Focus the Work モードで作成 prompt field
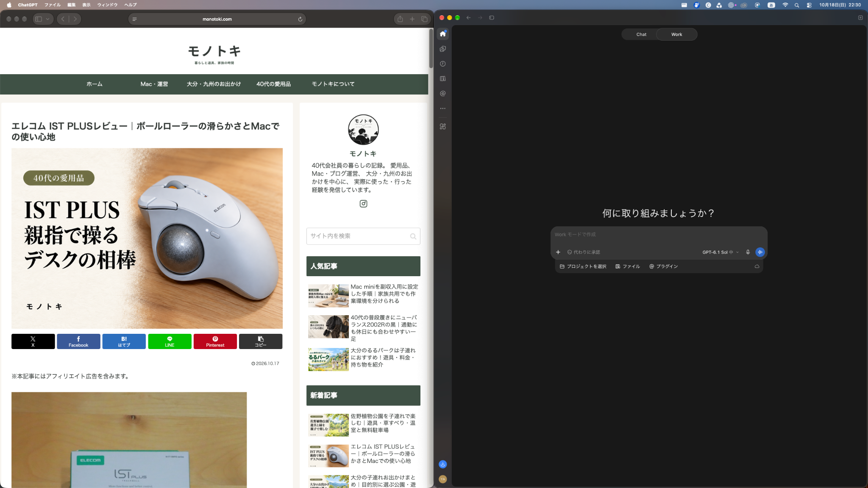Image resolution: width=868 pixels, height=488 pixels. pyautogui.click(x=659, y=235)
